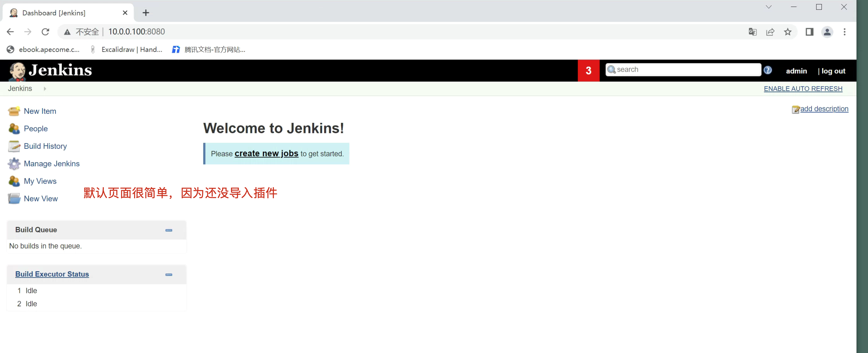Click the Manage Jenkins gear icon
The image size is (868, 353).
[x=14, y=164]
